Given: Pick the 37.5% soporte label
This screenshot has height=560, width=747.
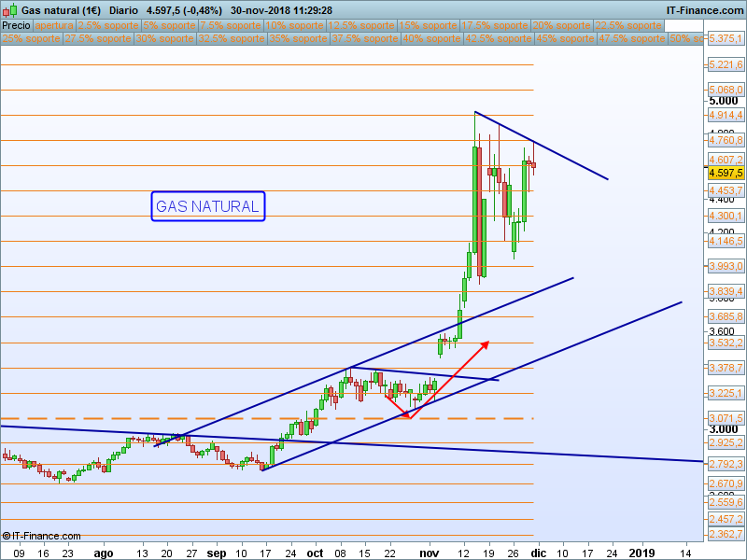Looking at the screenshot, I should (x=365, y=38).
